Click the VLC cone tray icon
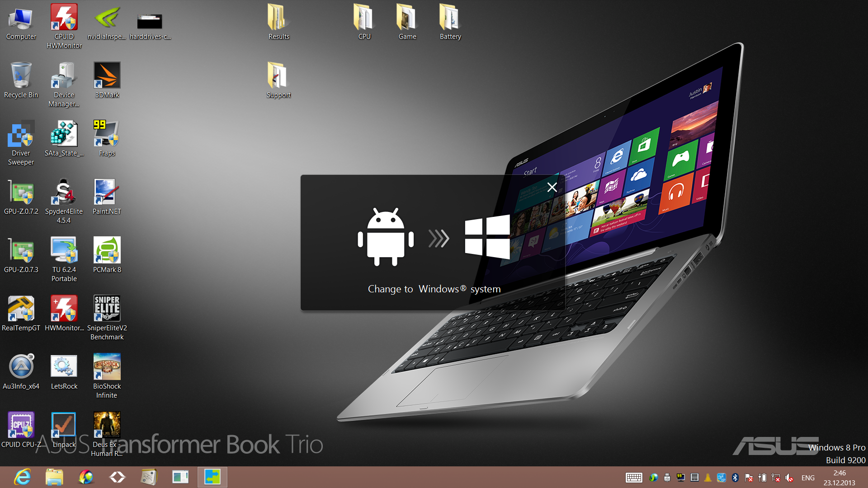This screenshot has height=488, width=868. click(x=708, y=478)
